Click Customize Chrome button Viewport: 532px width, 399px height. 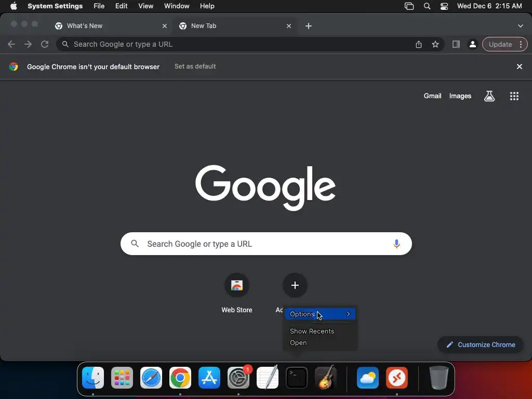(x=481, y=345)
